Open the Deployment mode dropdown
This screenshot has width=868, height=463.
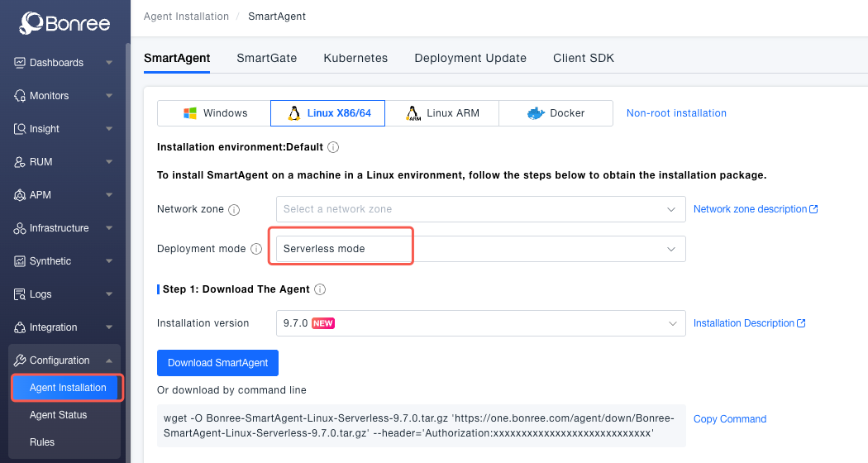tap(480, 249)
